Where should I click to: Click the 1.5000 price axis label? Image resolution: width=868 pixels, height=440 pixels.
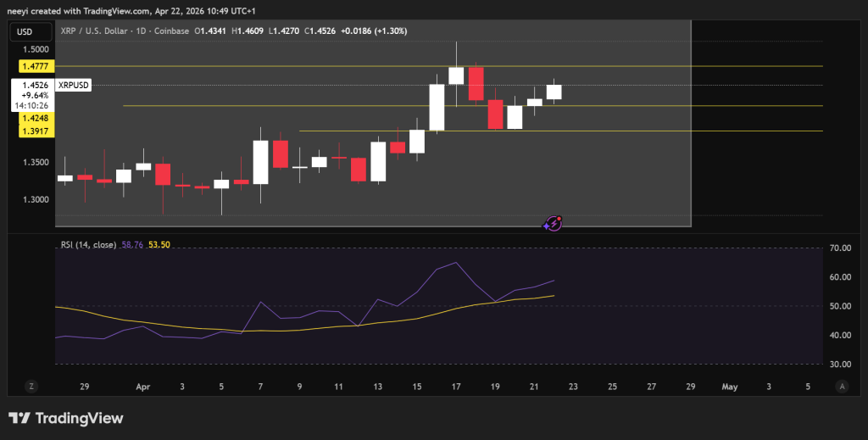(32, 50)
